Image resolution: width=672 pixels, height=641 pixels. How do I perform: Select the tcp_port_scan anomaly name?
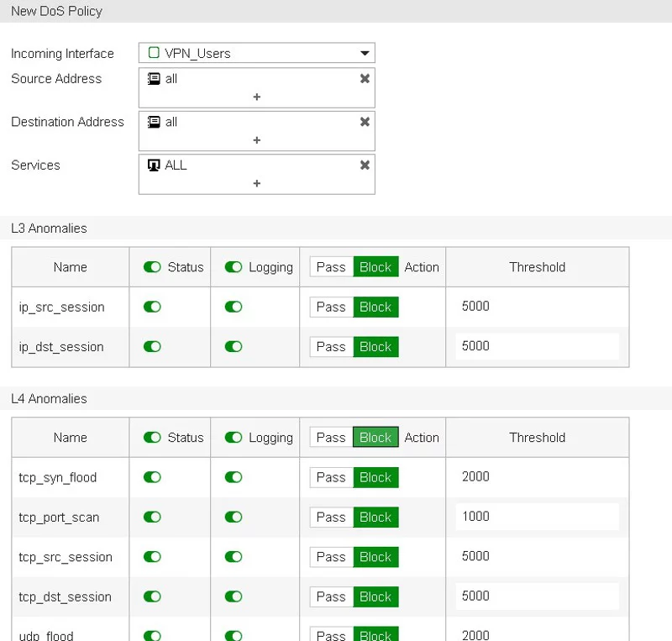point(59,518)
